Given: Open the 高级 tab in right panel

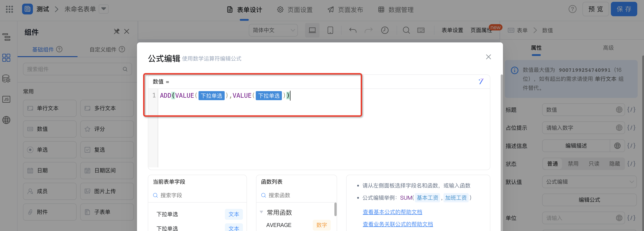Looking at the screenshot, I should (608, 48).
